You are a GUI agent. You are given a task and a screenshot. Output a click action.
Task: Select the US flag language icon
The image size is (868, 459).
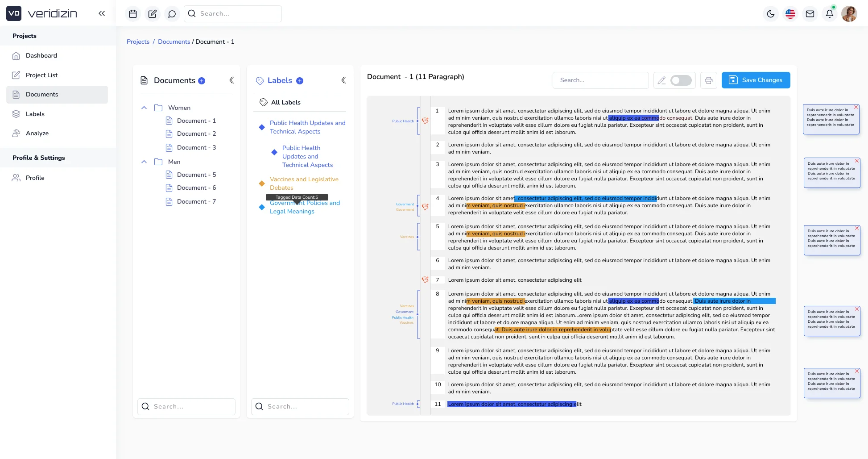click(790, 14)
